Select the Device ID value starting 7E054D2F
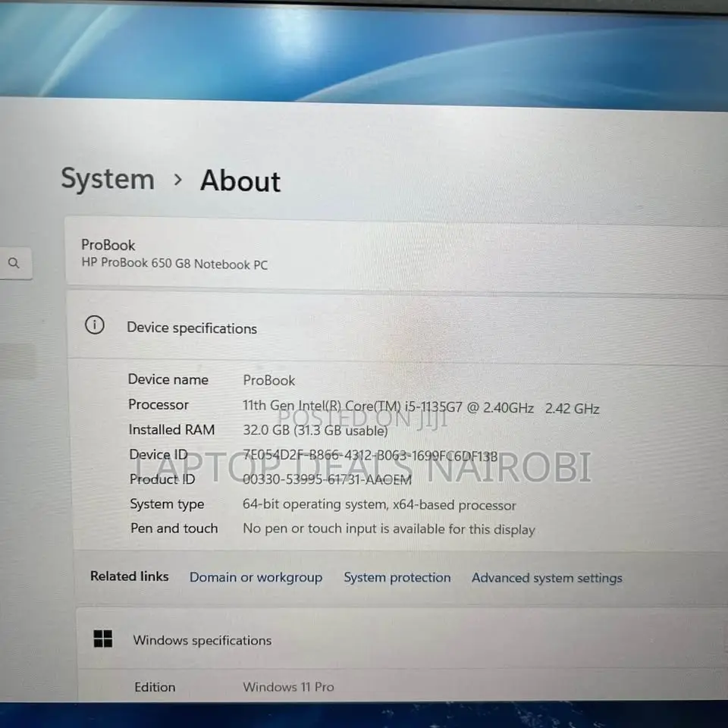The image size is (728, 728). click(x=370, y=456)
